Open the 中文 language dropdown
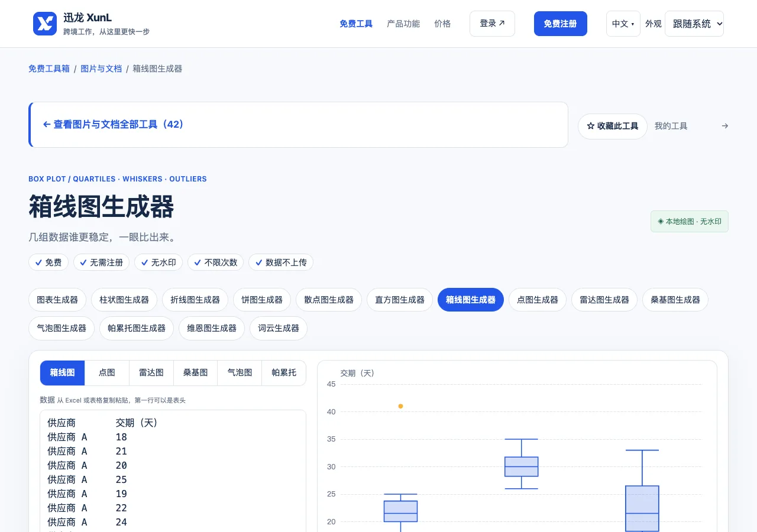The width and height of the screenshot is (757, 532). point(623,24)
